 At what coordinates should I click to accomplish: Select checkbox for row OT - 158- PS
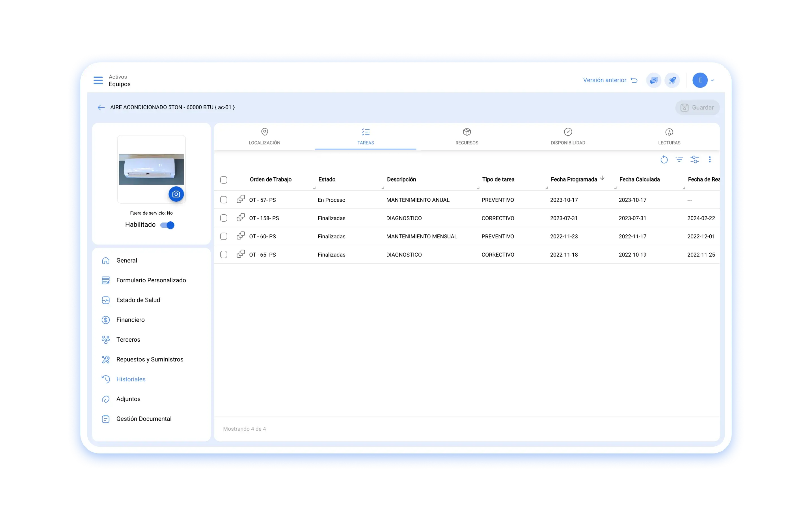(223, 218)
